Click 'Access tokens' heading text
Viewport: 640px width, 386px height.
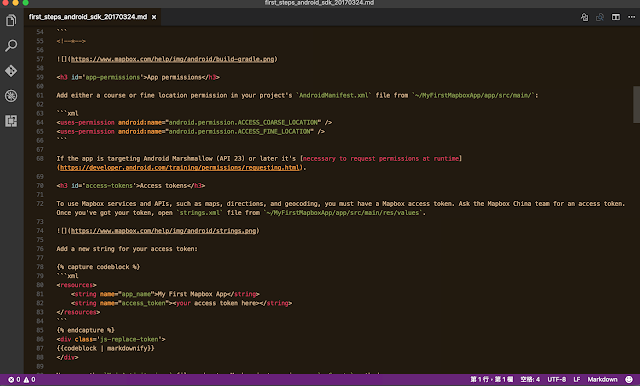pos(163,186)
